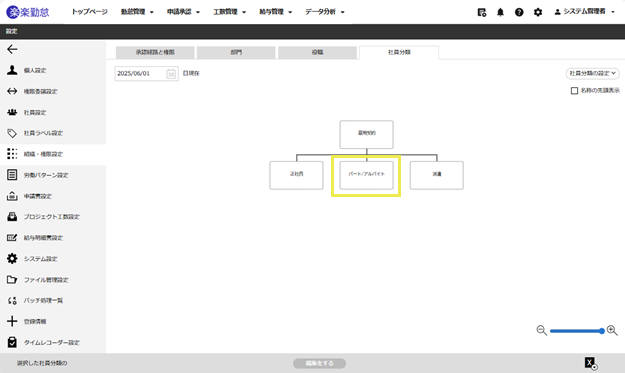Click the plus icon in sidebar
This screenshot has height=373, width=625.
(12, 321)
